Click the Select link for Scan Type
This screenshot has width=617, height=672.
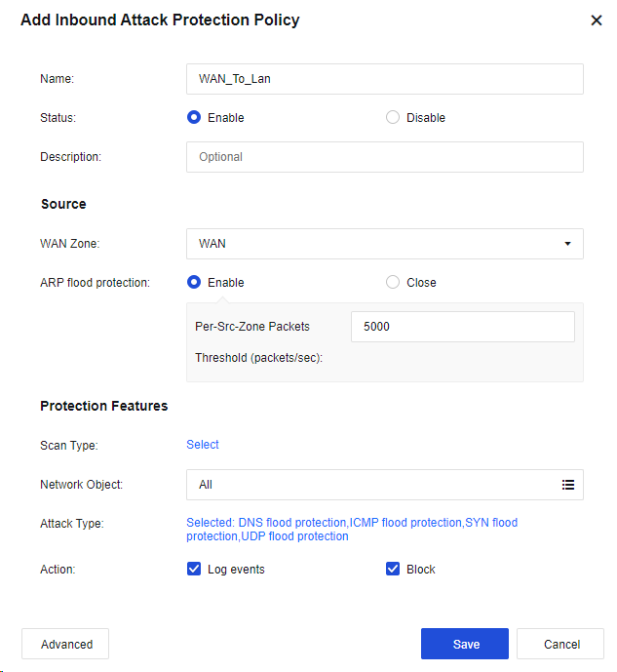click(203, 445)
